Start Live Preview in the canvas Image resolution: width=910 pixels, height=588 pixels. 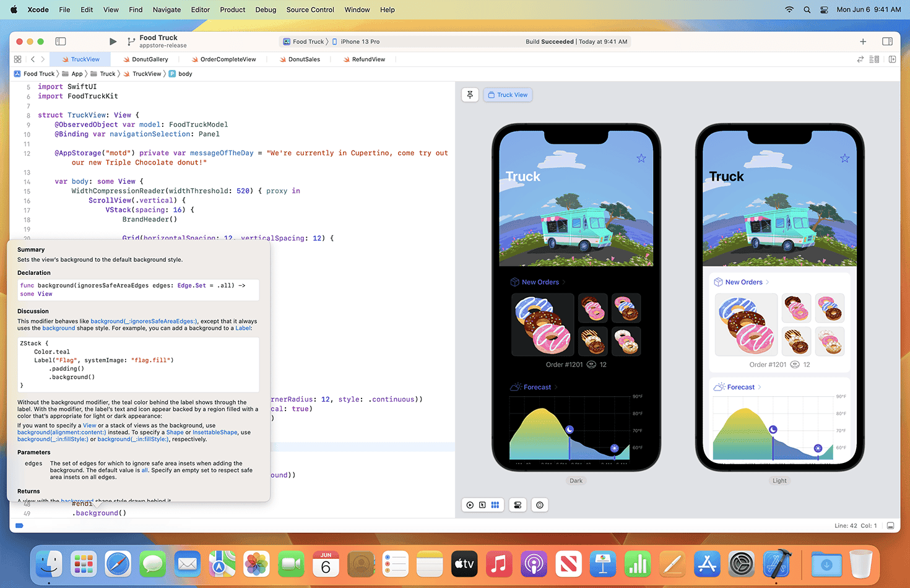point(469,504)
